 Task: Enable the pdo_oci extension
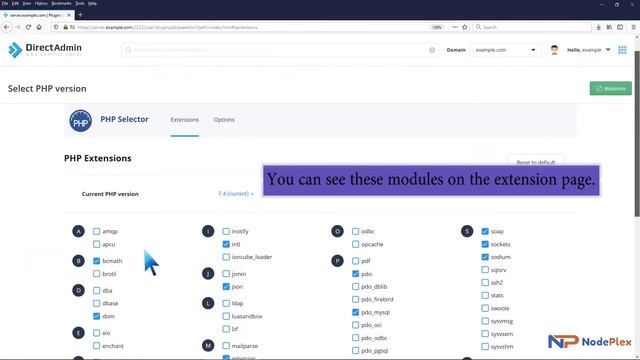(x=356, y=325)
